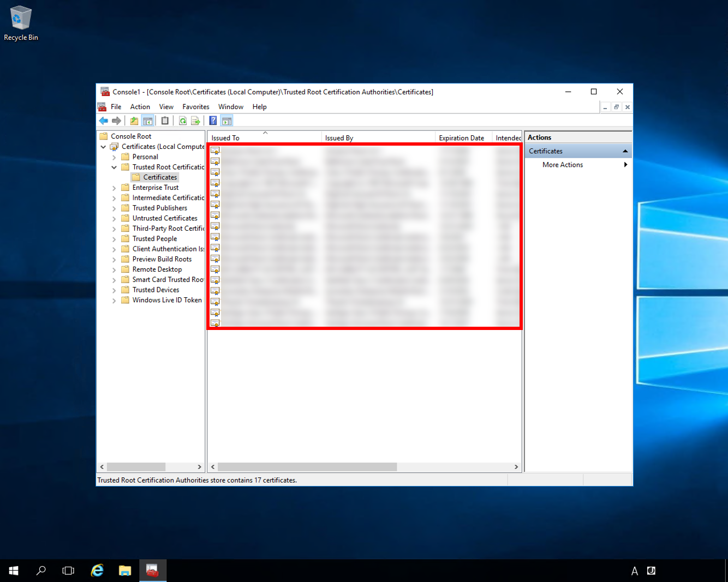Toggle Show/Hide Action Pane icon
Viewport: 728px width, 582px height.
click(x=227, y=121)
